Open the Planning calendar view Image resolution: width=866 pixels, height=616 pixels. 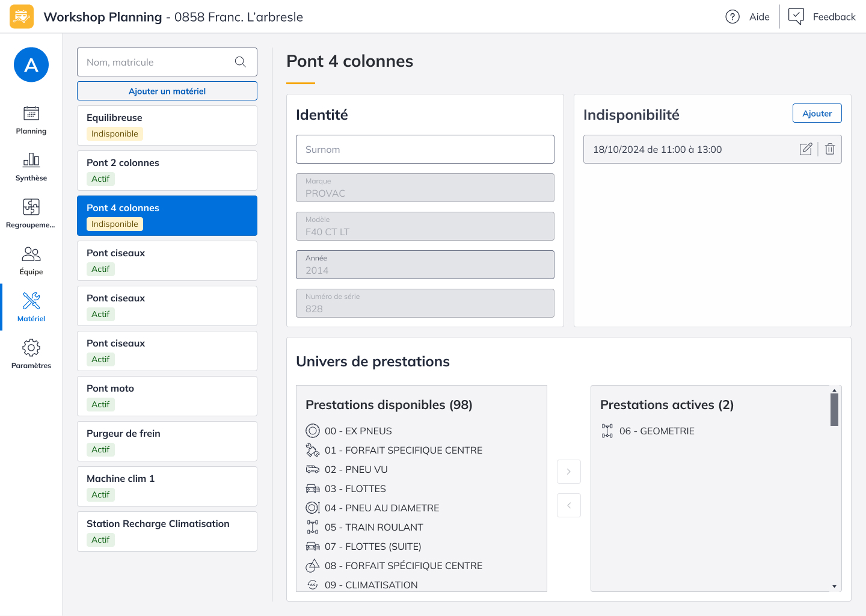click(x=31, y=120)
